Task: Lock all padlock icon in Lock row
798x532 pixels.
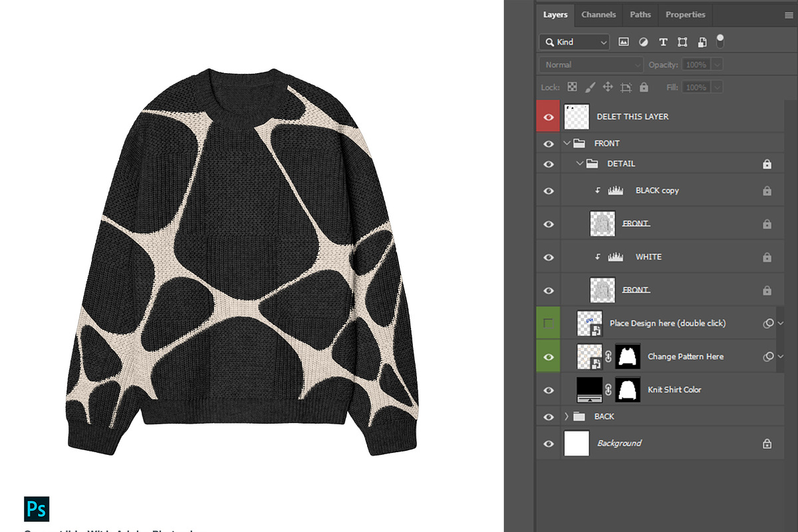Action: (644, 87)
